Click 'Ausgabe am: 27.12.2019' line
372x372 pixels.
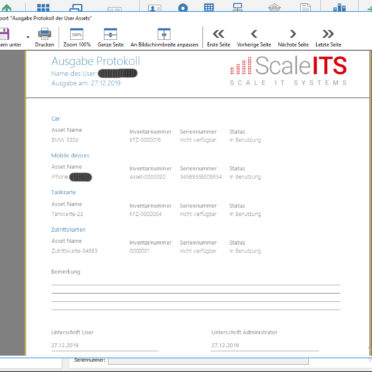click(86, 83)
